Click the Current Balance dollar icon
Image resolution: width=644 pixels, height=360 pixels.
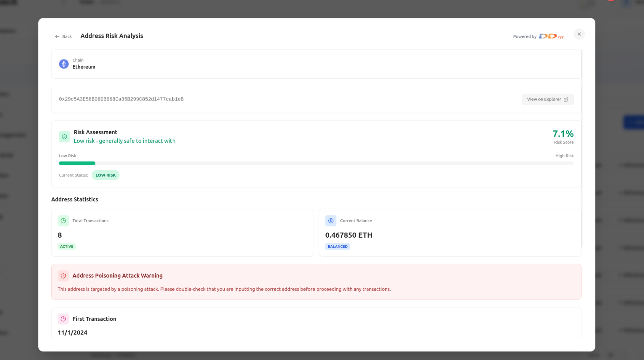[331, 221]
